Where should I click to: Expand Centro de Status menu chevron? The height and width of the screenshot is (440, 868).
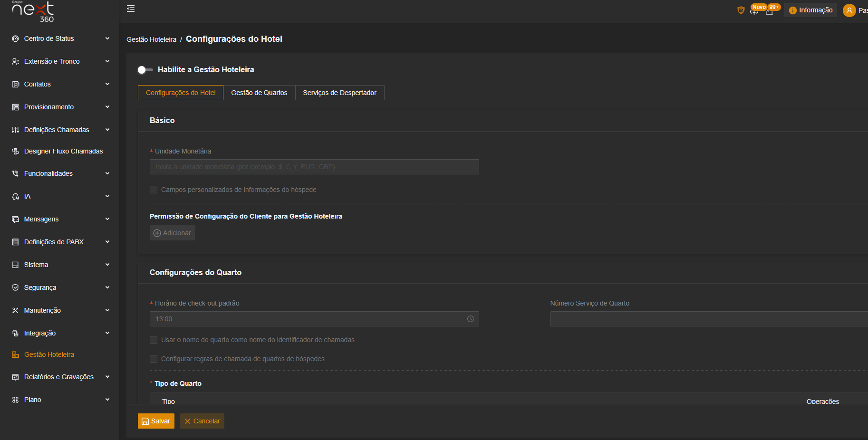[107, 38]
